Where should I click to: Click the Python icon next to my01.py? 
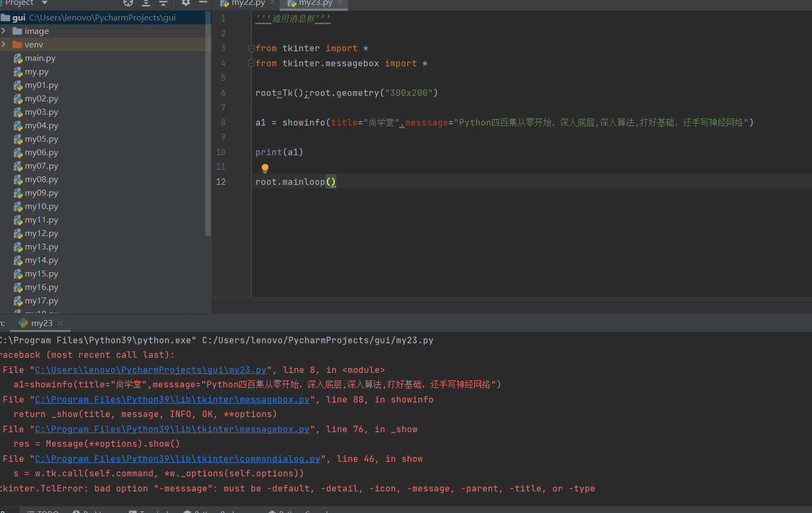(x=18, y=85)
